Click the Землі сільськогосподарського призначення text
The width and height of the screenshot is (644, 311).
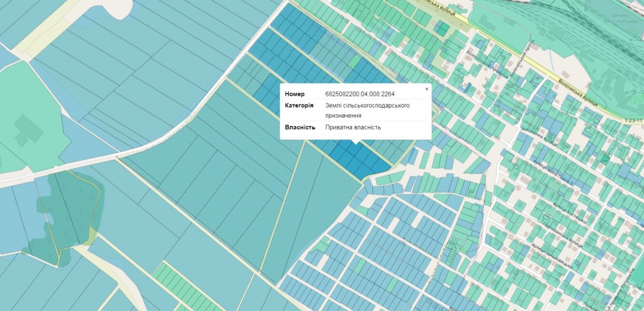coord(367,110)
